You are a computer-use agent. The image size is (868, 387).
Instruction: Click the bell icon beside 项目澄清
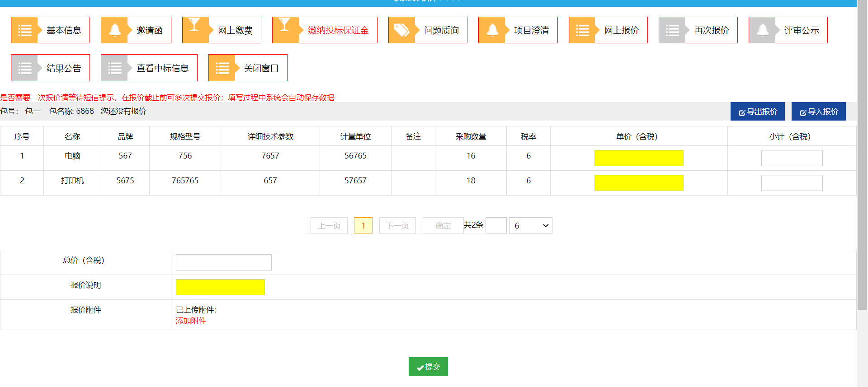coord(492,30)
